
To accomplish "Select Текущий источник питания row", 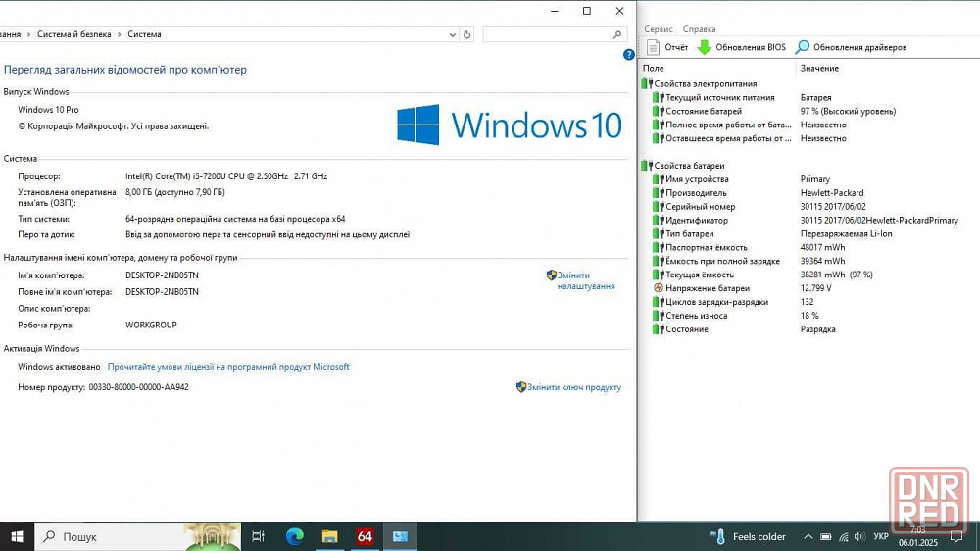I will click(x=807, y=98).
